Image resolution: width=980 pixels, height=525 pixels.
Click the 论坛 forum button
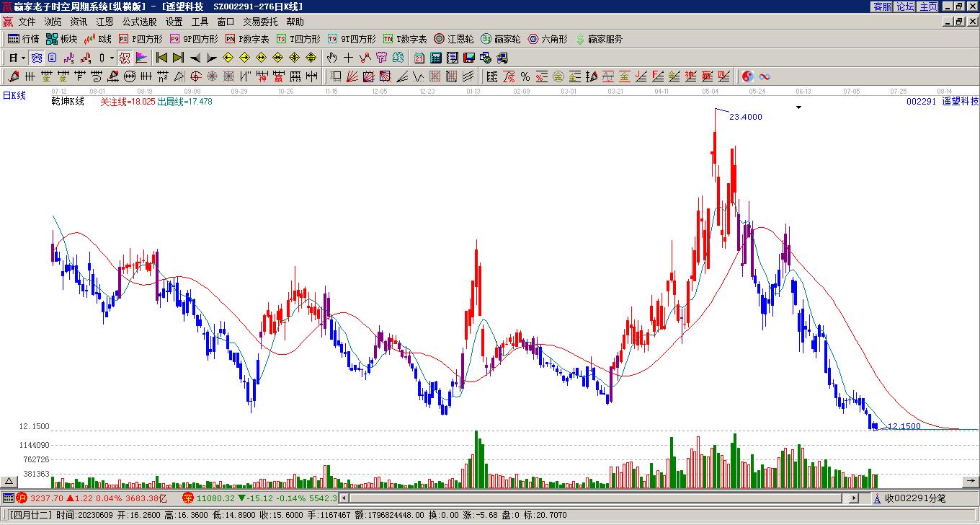coord(905,6)
